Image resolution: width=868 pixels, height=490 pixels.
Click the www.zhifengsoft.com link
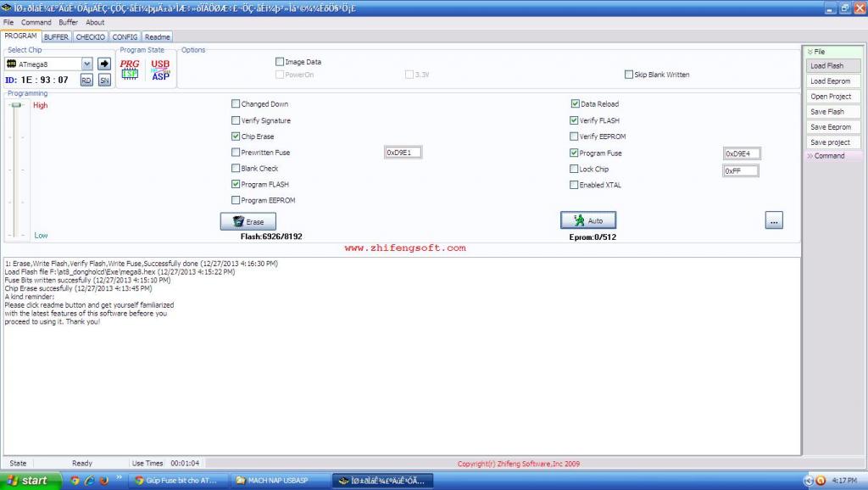[x=405, y=248]
